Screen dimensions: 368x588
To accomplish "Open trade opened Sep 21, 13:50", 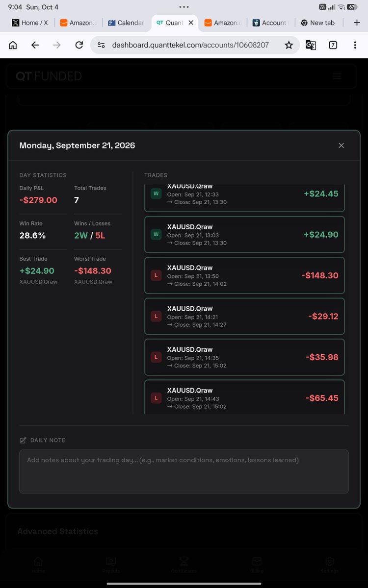I will pos(244,275).
